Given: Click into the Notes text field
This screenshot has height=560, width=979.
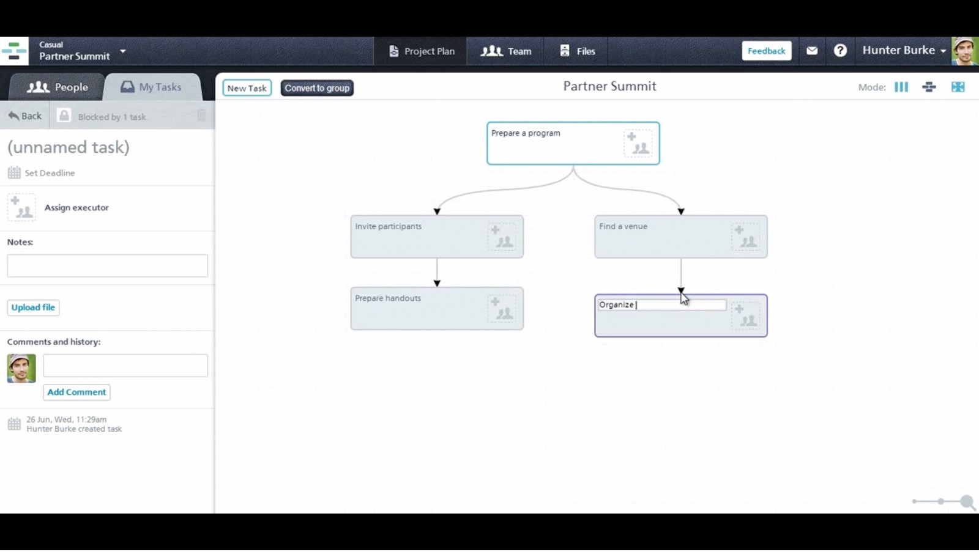Looking at the screenshot, I should (107, 266).
